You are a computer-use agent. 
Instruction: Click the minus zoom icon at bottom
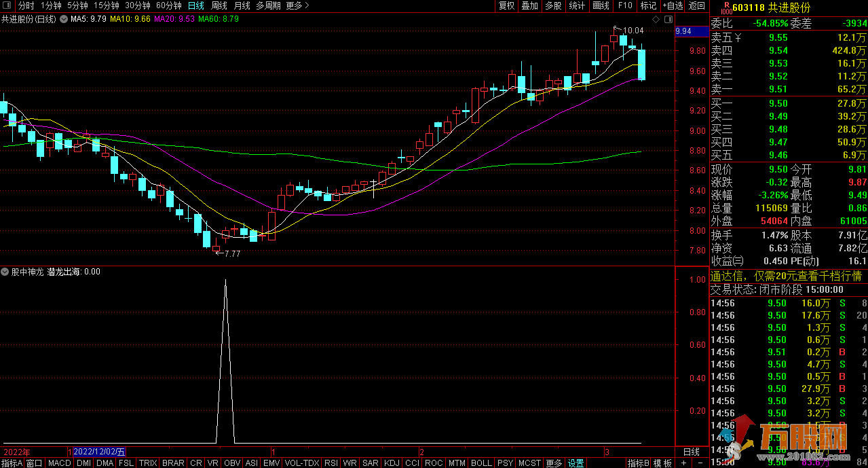(700, 463)
